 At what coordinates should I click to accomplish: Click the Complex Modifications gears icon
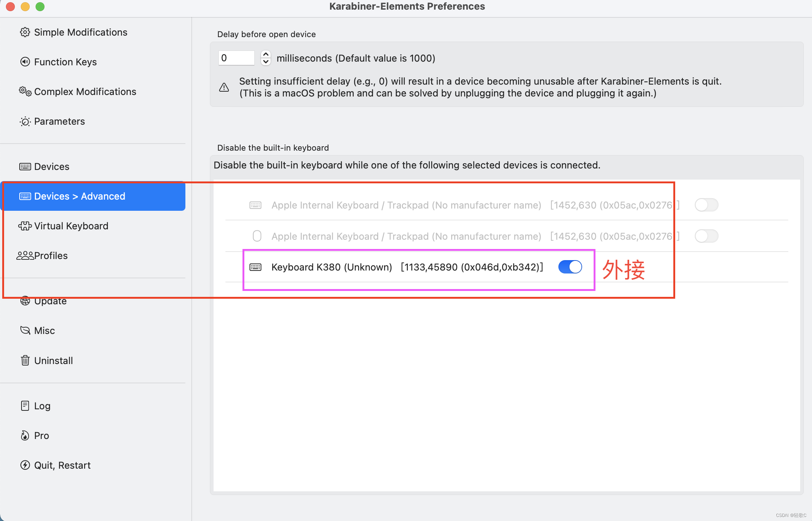pyautogui.click(x=25, y=91)
